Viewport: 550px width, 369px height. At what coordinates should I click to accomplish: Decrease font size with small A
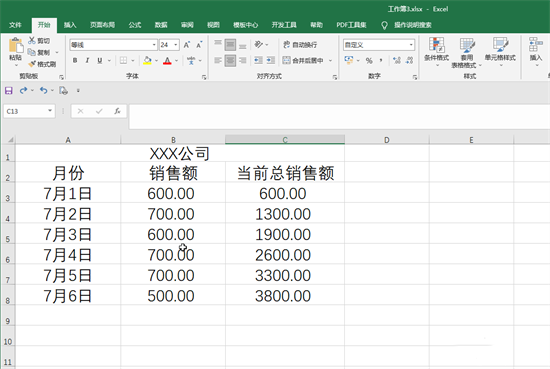(199, 45)
